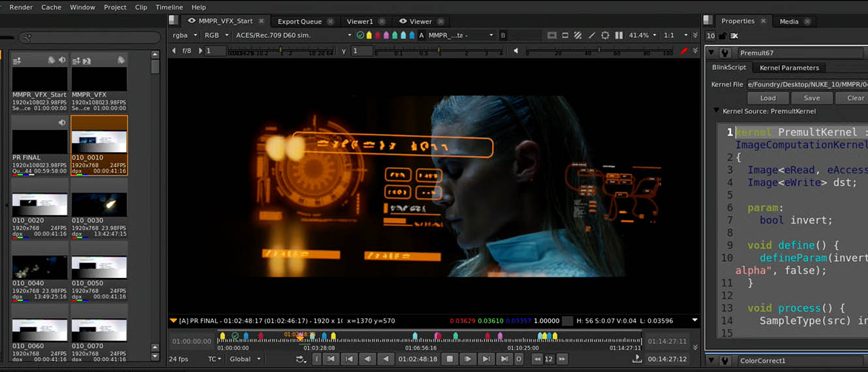
Task: Toggle the diagonal stripes clipping warning icon
Action: coord(578,35)
